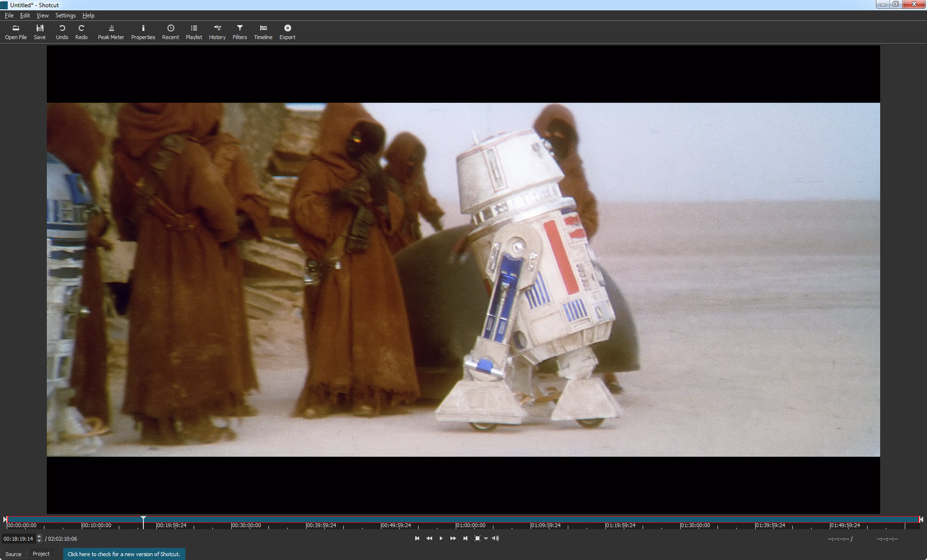927x560 pixels.
Task: Click the out-point marker at scrub bar end
Action: pyautogui.click(x=921, y=519)
